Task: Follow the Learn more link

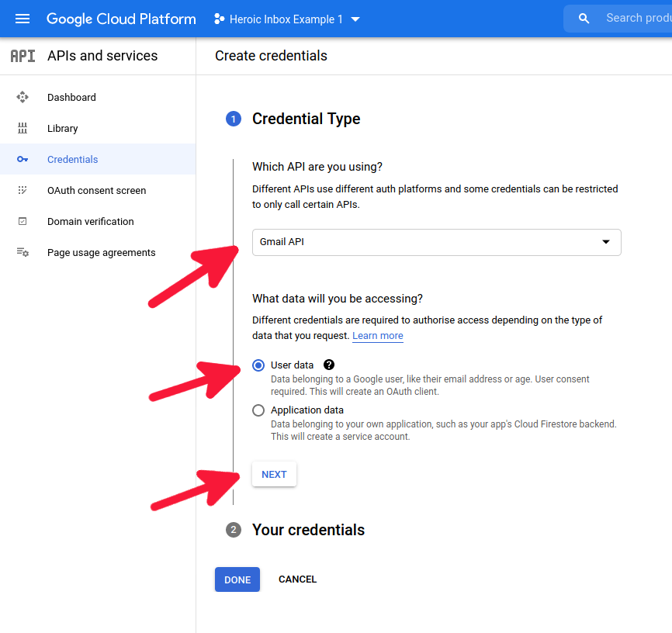Action: pyautogui.click(x=378, y=336)
